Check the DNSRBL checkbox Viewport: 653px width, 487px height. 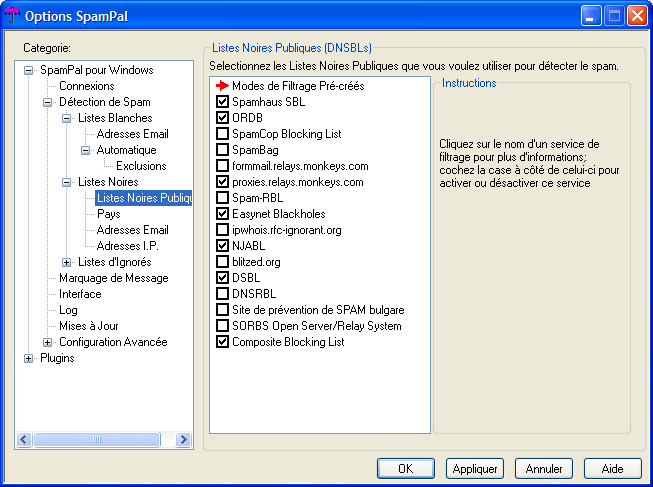[222, 294]
